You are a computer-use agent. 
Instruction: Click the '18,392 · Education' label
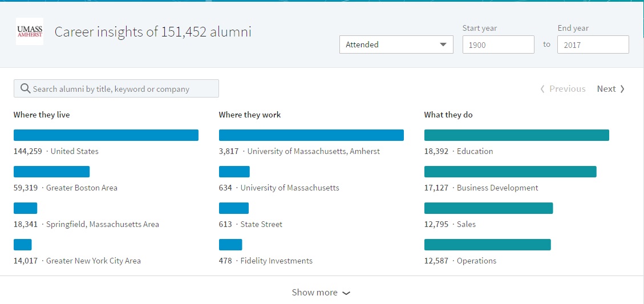(459, 151)
